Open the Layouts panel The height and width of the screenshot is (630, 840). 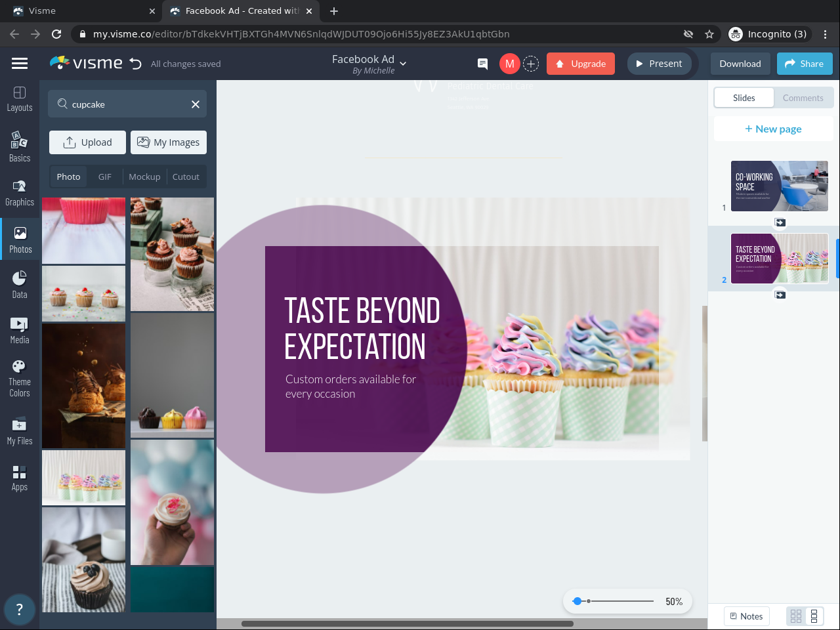point(20,99)
